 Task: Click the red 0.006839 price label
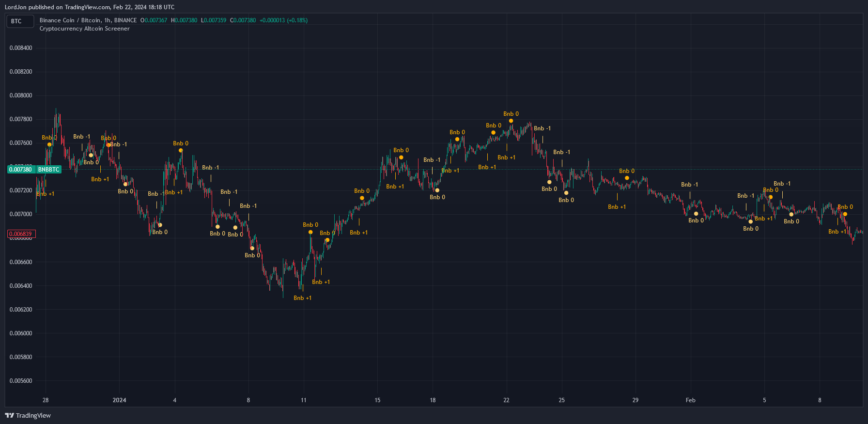pyautogui.click(x=20, y=234)
